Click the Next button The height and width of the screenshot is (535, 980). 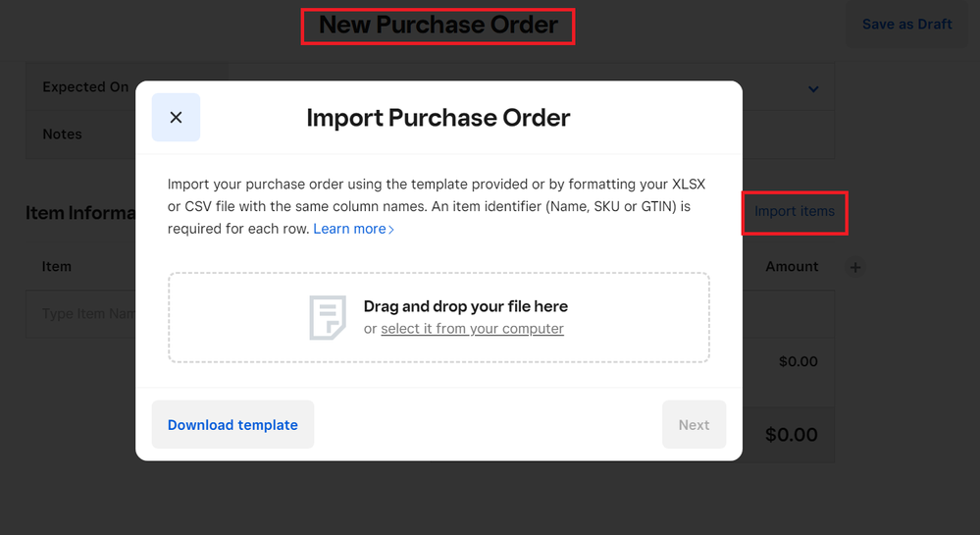pos(694,425)
